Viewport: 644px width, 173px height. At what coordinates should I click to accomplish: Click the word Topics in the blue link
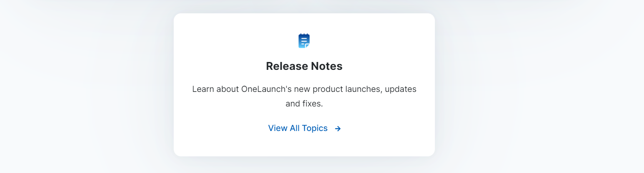point(315,128)
